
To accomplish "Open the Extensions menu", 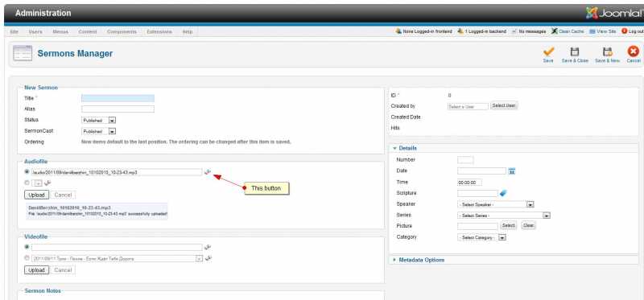I will click(x=159, y=31).
